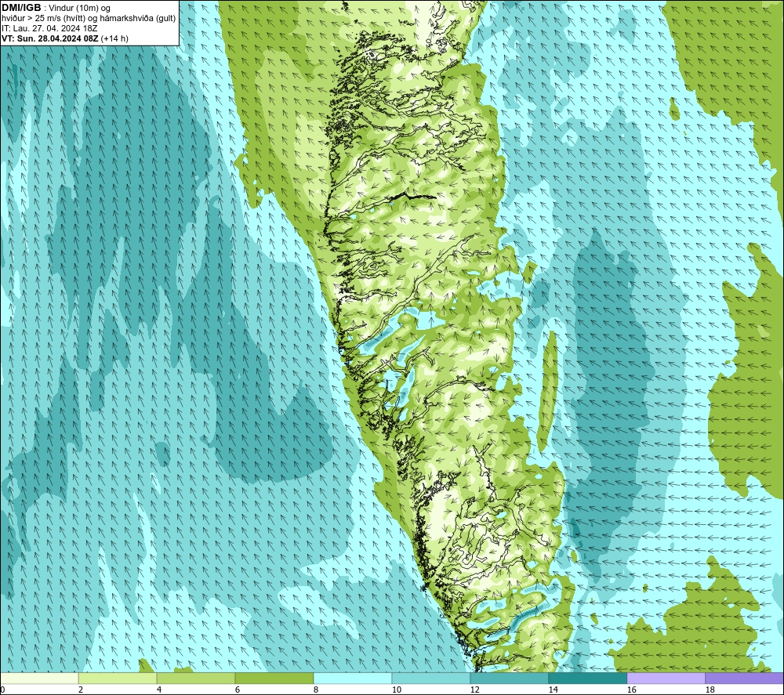
Task: Click the 8–10 m/s pale cyan swatch
Action: coord(353,678)
